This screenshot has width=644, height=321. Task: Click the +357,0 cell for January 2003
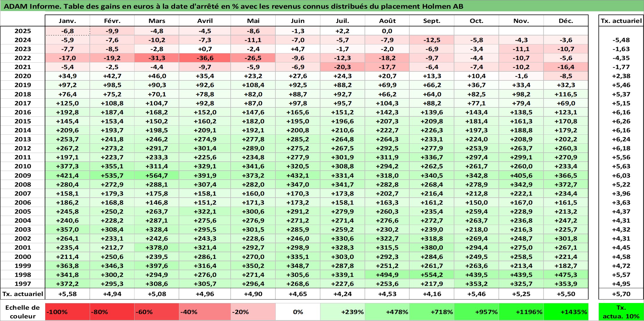point(67,230)
